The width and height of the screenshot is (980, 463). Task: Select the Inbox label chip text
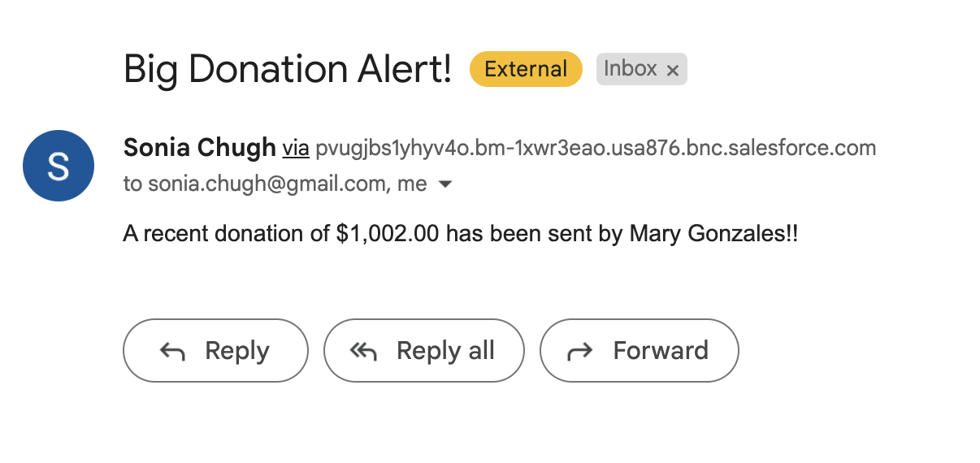[630, 69]
